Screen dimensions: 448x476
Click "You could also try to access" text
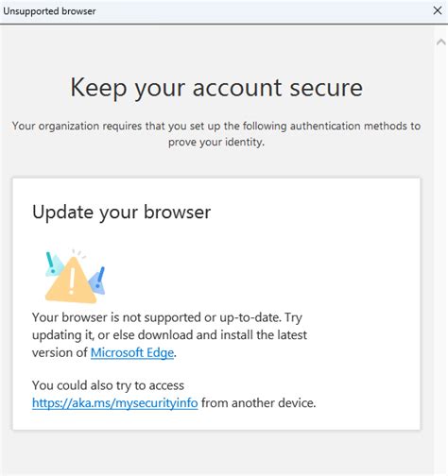[x=108, y=385]
